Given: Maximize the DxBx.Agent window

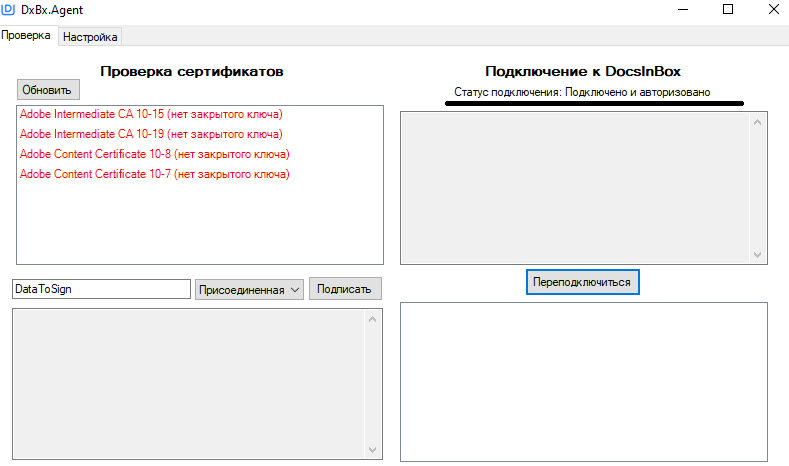Looking at the screenshot, I should coord(728,10).
